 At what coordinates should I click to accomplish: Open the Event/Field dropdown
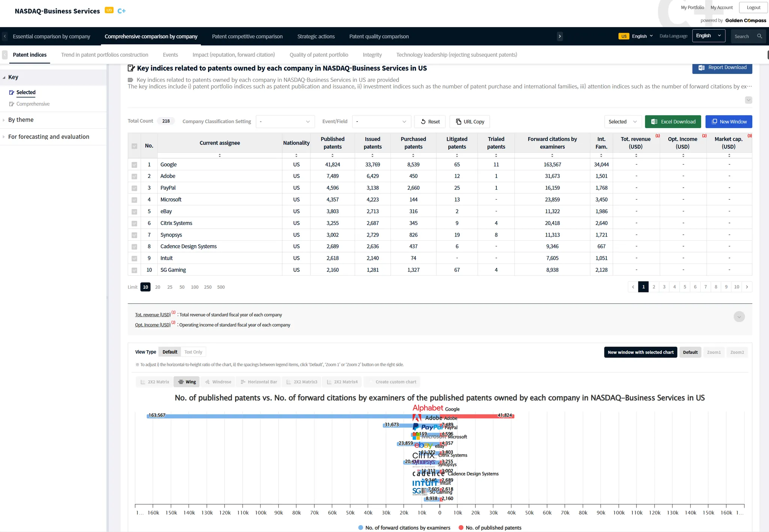[x=381, y=122]
